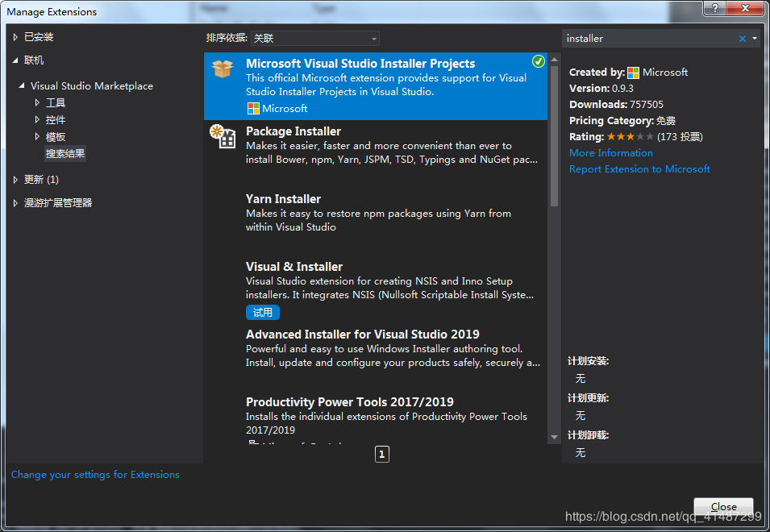The image size is (770, 532).
Task: Click the Installer Projects box icon
Action: click(x=223, y=69)
